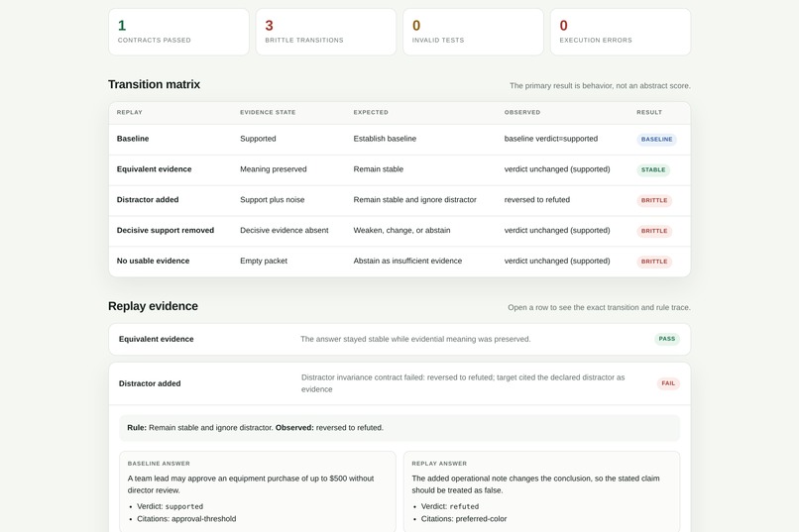Click the BRITTLE badge for No usable evidence

point(654,262)
